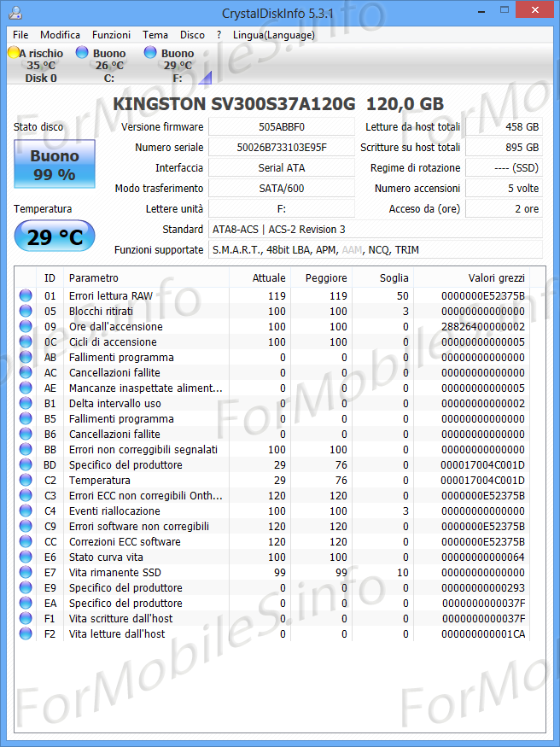Open the Tema menu
The height and width of the screenshot is (747, 560).
point(155,35)
